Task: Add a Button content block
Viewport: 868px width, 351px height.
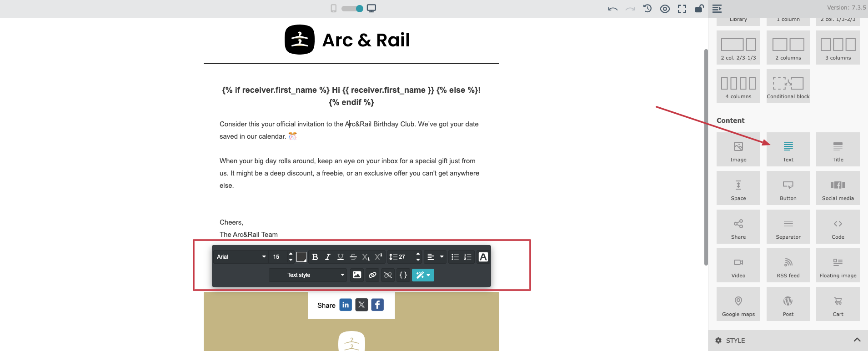Action: [788, 188]
